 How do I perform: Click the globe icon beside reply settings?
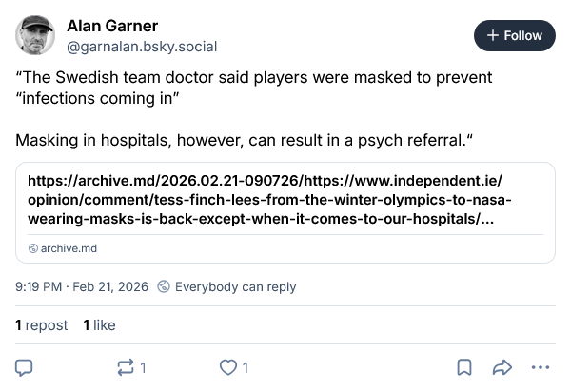(x=164, y=286)
